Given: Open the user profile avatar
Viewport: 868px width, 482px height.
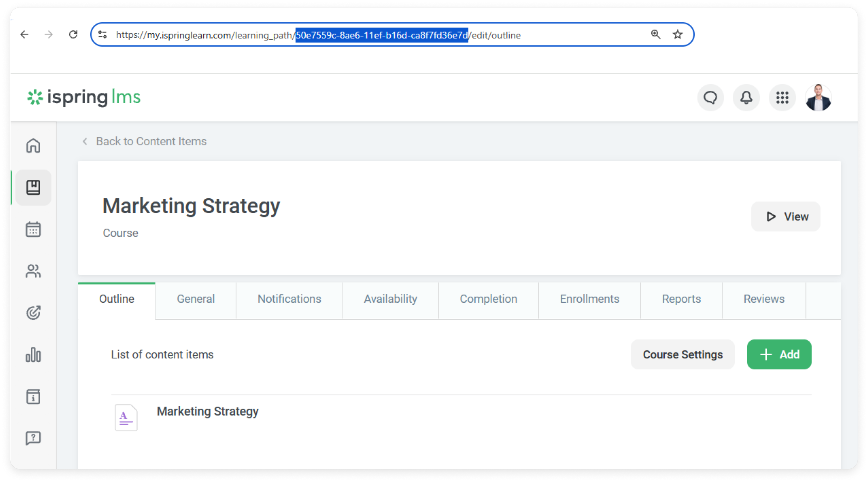Looking at the screenshot, I should [x=818, y=98].
